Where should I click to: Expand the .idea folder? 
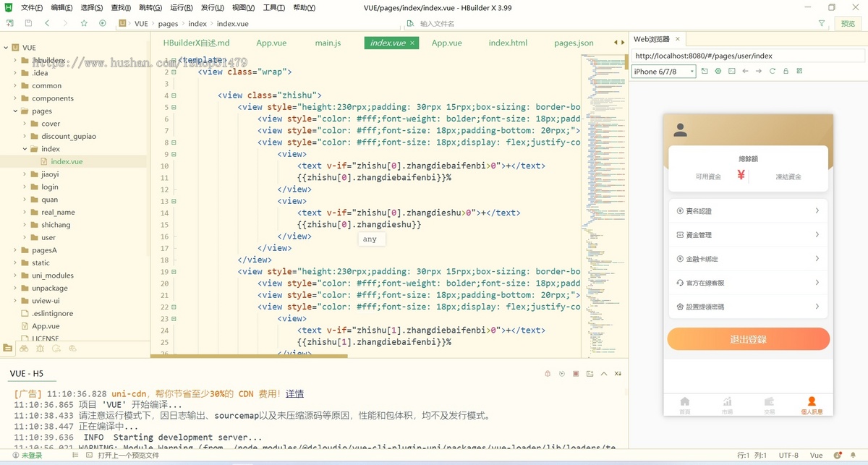15,73
